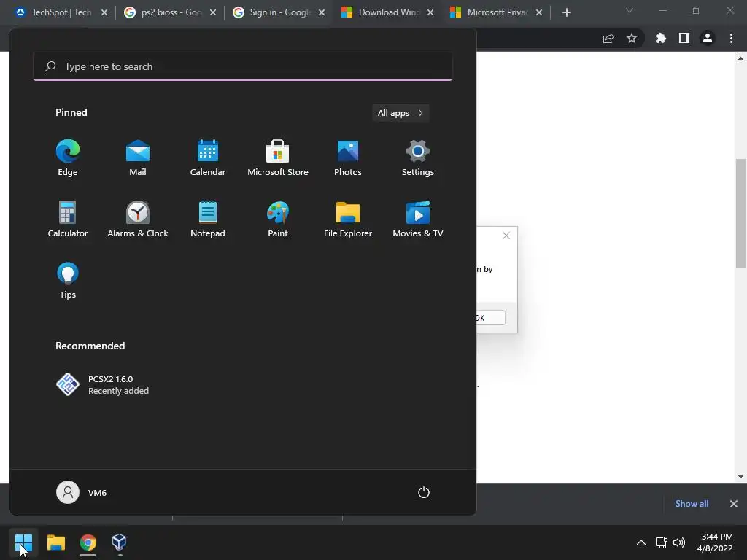Open the Edge pinned app
The height and width of the screenshot is (560, 747).
[68, 158]
